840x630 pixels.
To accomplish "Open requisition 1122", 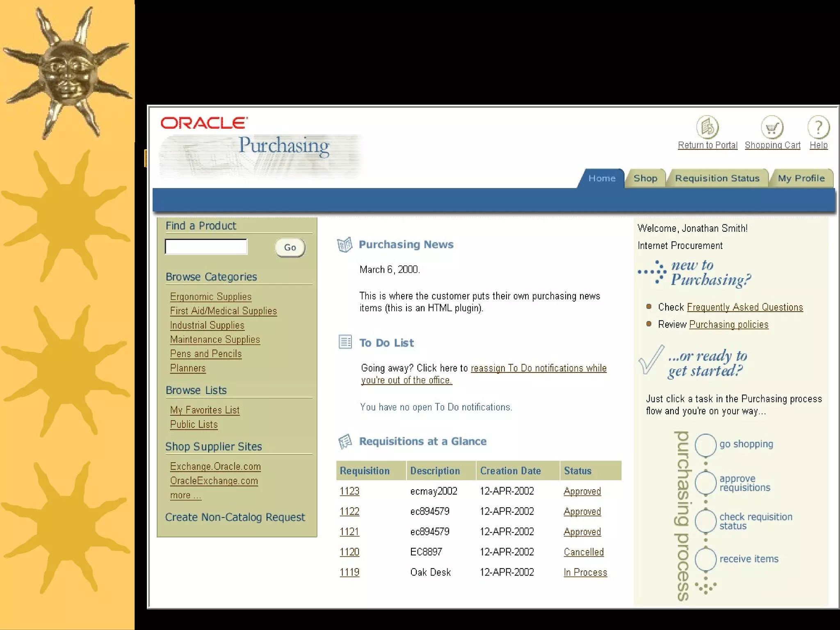I will (x=349, y=511).
